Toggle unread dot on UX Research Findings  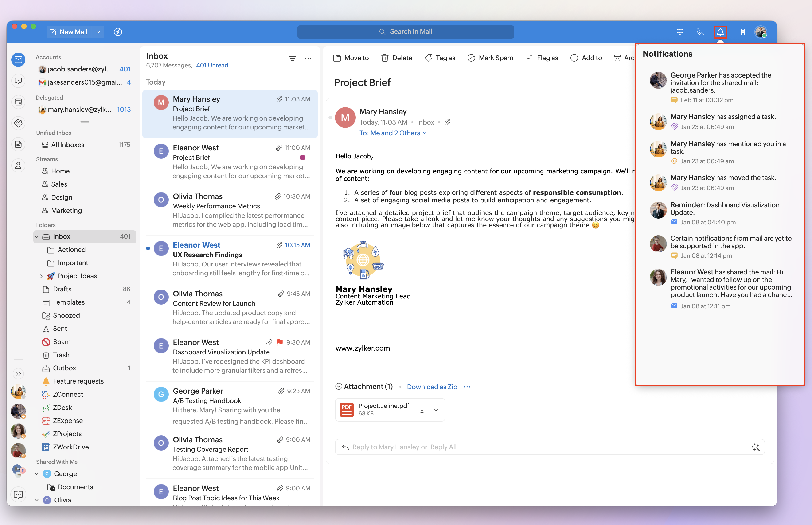point(148,249)
